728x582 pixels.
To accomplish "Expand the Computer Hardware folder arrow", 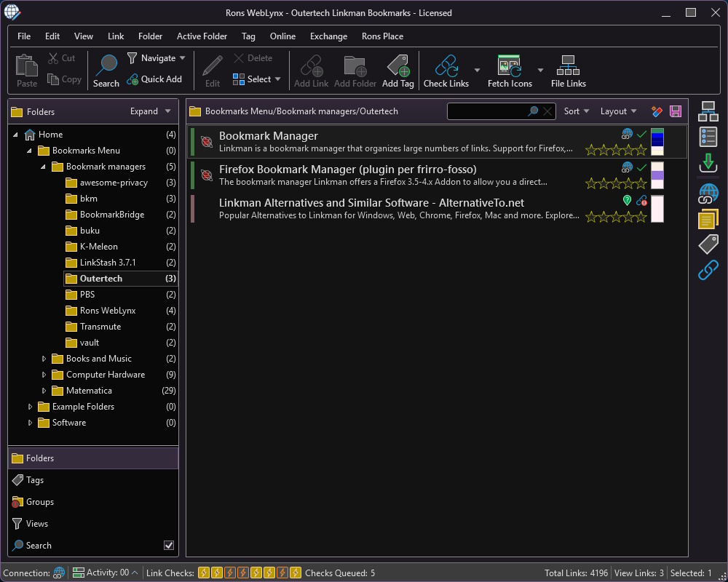I will [44, 375].
